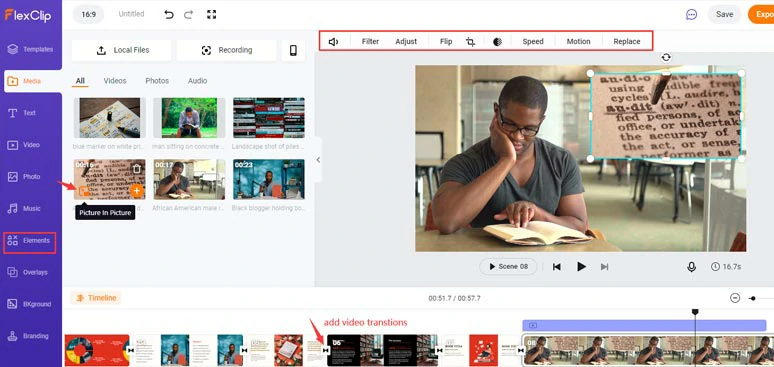Switch to the Photos tab
Image resolution: width=774 pixels, height=367 pixels.
[x=157, y=81]
